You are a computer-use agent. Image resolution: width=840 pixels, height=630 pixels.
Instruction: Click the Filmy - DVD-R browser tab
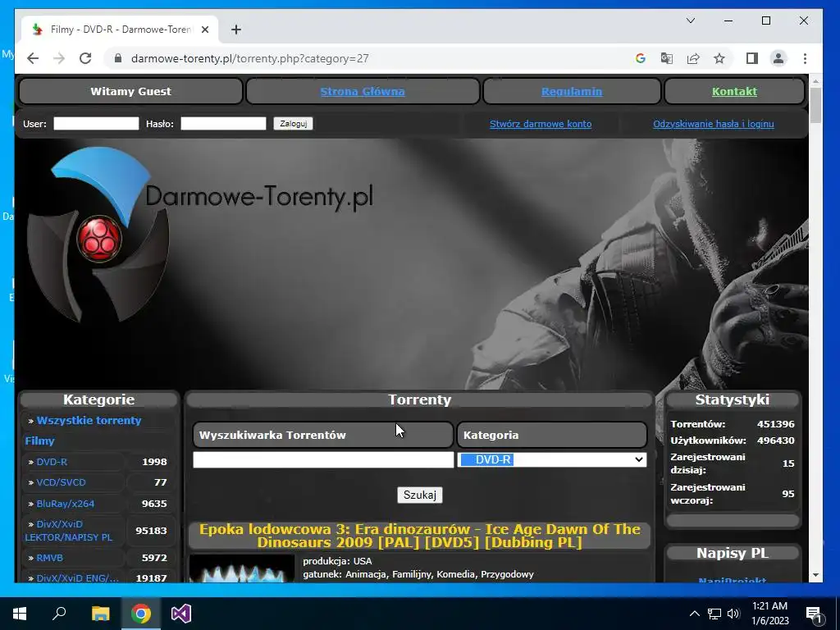coord(119,30)
